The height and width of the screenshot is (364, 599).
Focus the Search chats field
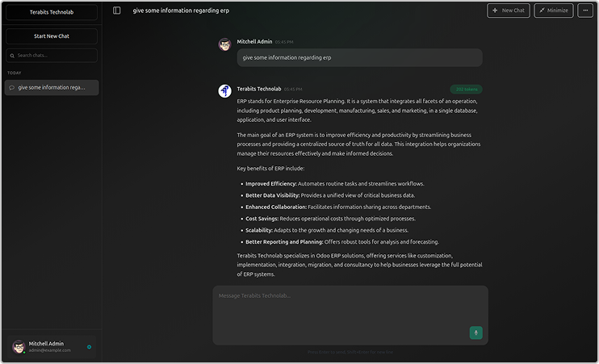click(55, 56)
